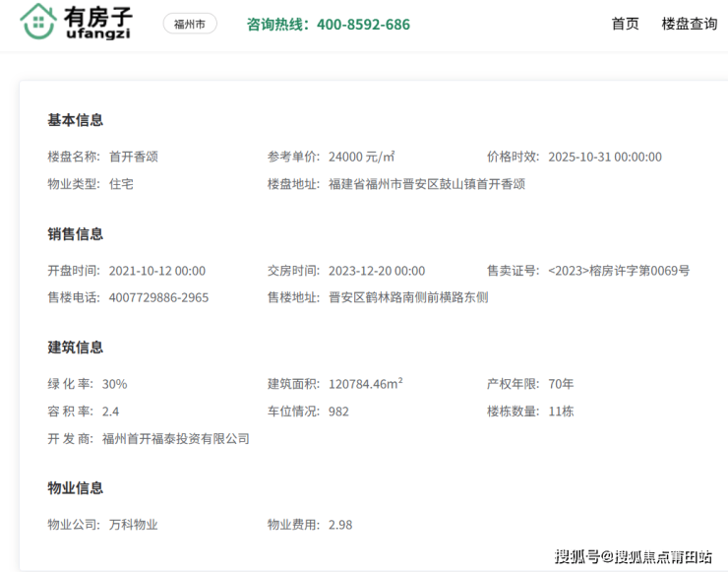This screenshot has width=728, height=572.
Task: Click the 首页 navigation item
Action: pos(625,24)
